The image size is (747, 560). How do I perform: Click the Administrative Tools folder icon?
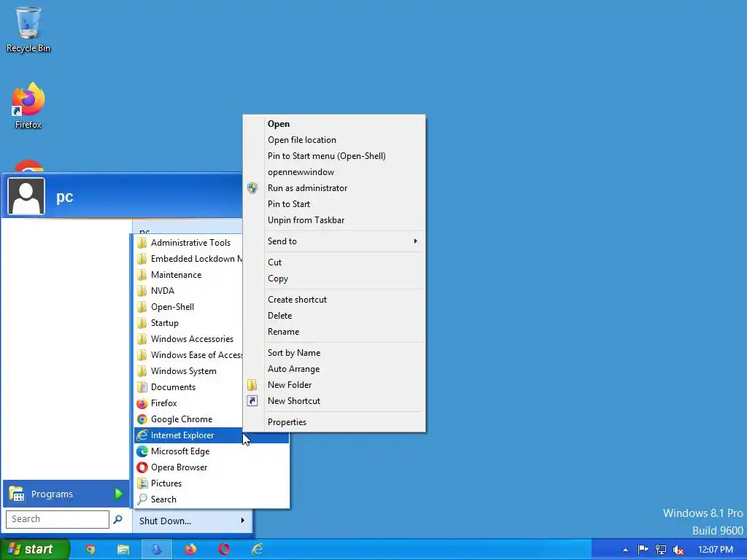[142, 243]
